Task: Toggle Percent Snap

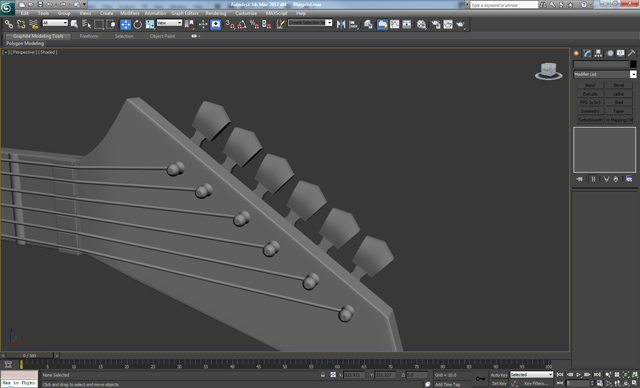Action: point(254,24)
